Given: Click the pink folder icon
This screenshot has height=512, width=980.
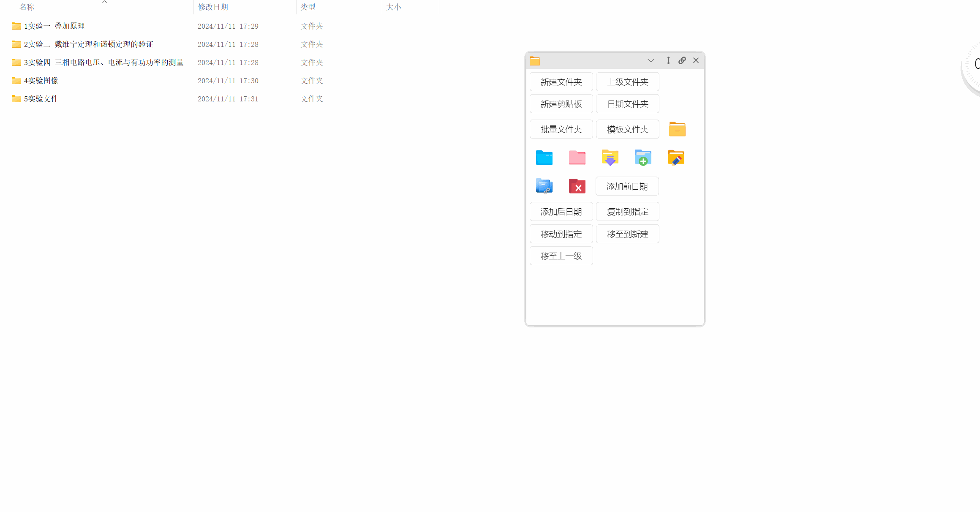Looking at the screenshot, I should [577, 158].
